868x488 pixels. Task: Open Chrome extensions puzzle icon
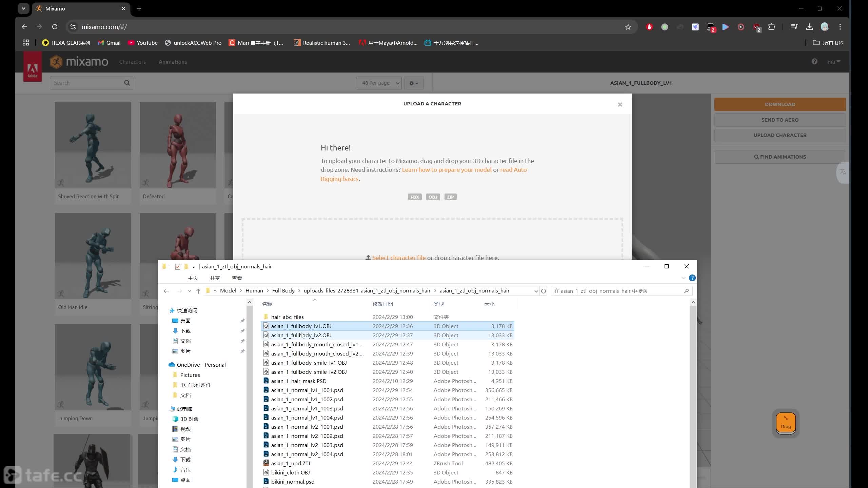772,27
